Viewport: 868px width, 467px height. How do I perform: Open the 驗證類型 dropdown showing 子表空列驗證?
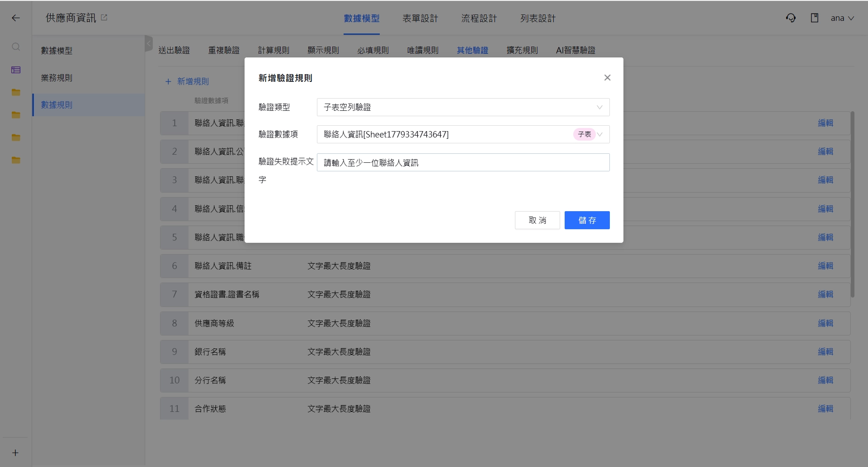463,107
